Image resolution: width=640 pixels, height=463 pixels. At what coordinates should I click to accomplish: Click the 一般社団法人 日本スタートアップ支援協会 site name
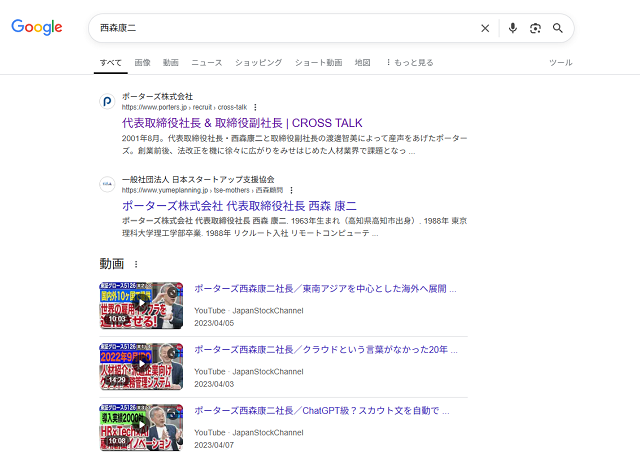pos(198,179)
